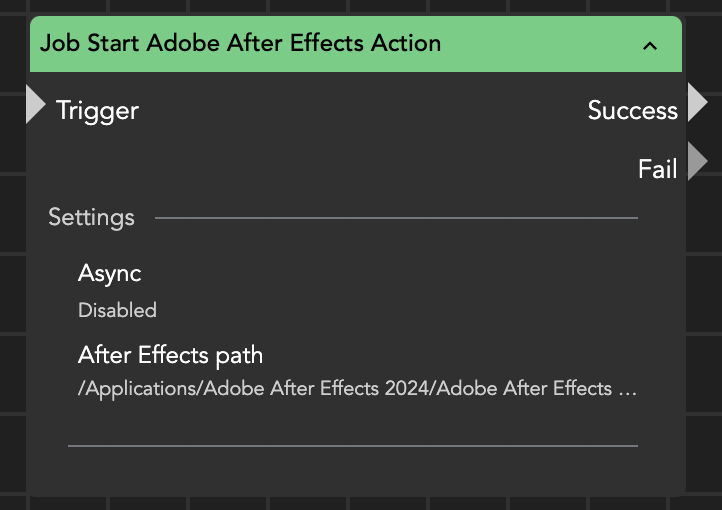Collapse the node with the header chevron

[x=650, y=45]
